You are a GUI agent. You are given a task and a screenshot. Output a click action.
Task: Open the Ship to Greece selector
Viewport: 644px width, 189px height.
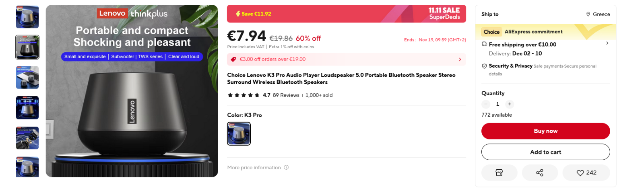[598, 14]
